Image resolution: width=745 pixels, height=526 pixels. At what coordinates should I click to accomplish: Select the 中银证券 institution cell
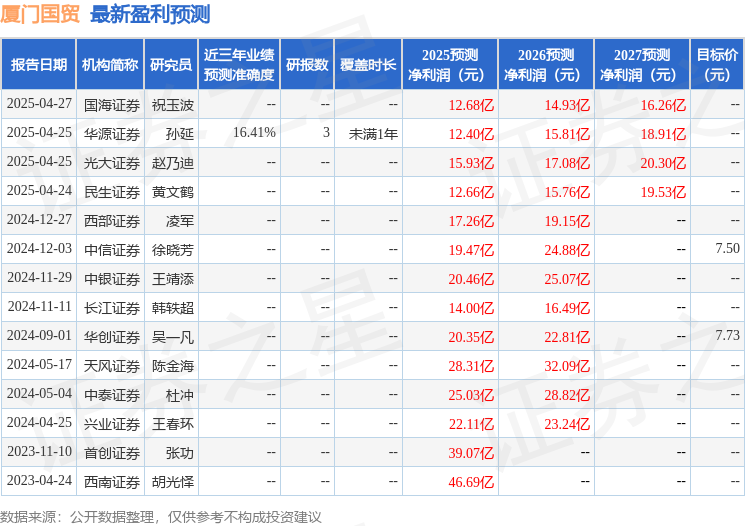point(112,279)
